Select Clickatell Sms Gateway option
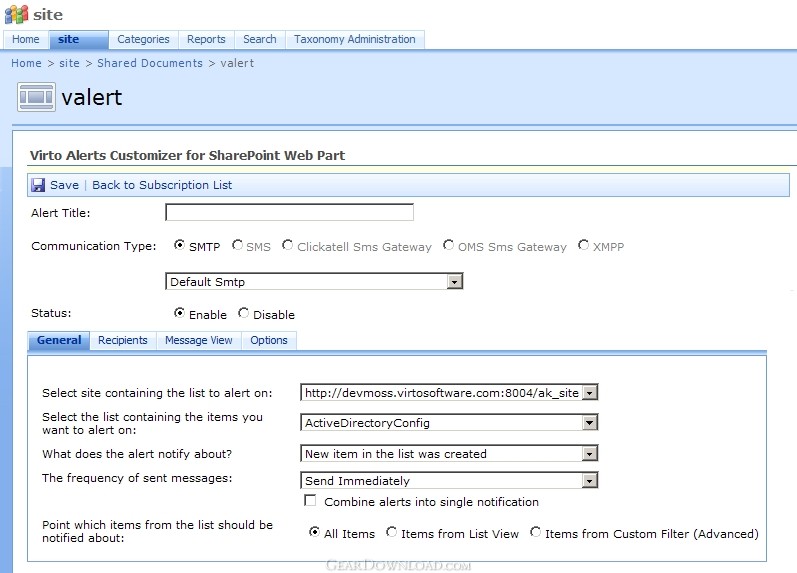This screenshot has width=797, height=573. coord(287,245)
